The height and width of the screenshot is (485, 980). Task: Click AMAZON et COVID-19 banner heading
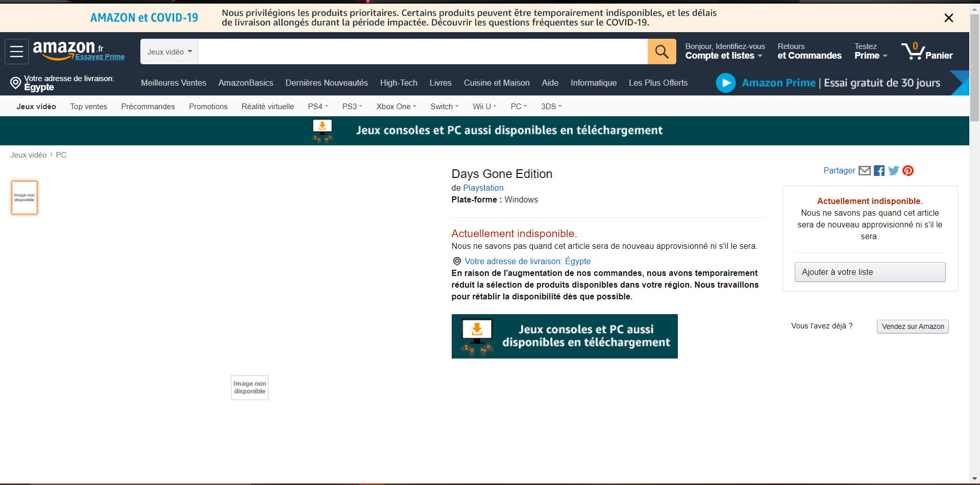point(144,17)
